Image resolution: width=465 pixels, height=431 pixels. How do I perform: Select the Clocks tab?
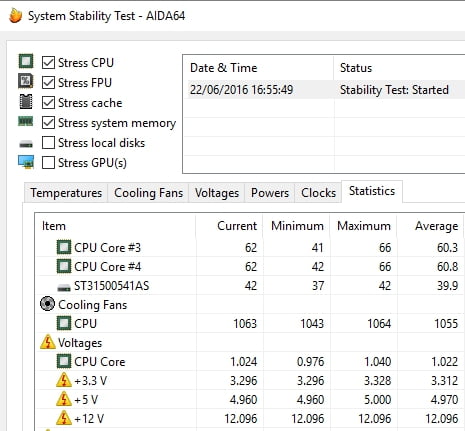pyautogui.click(x=318, y=193)
